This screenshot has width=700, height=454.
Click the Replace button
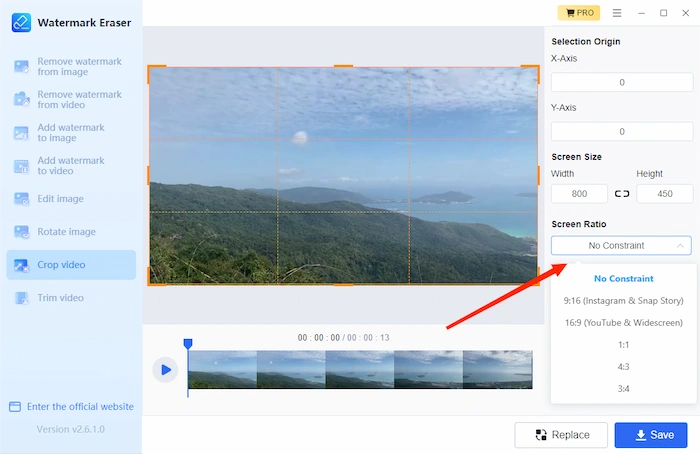coord(561,435)
